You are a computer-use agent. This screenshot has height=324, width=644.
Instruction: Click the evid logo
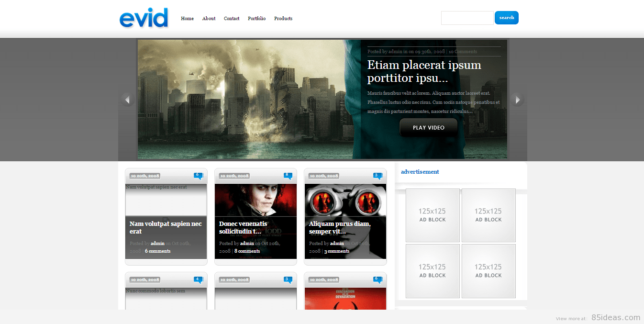tap(144, 18)
